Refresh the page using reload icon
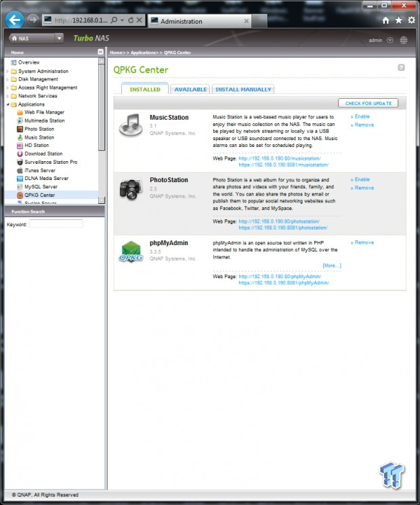 131,20
